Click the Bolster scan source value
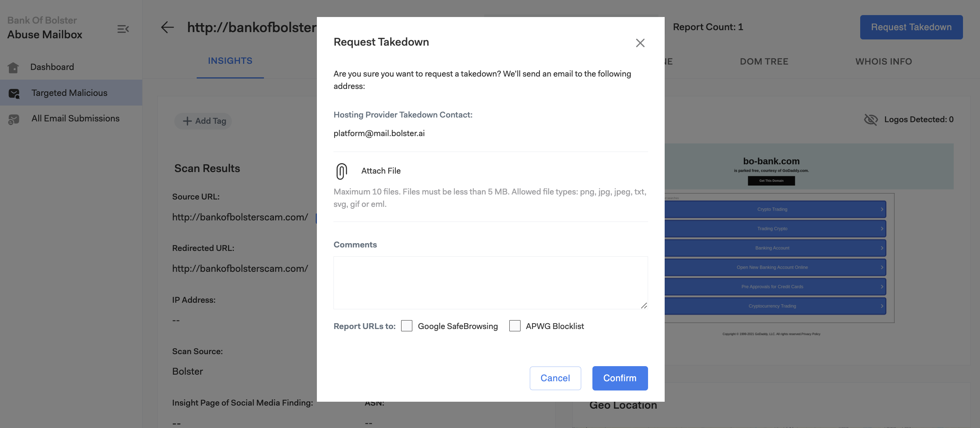The width and height of the screenshot is (980, 428). point(187,371)
